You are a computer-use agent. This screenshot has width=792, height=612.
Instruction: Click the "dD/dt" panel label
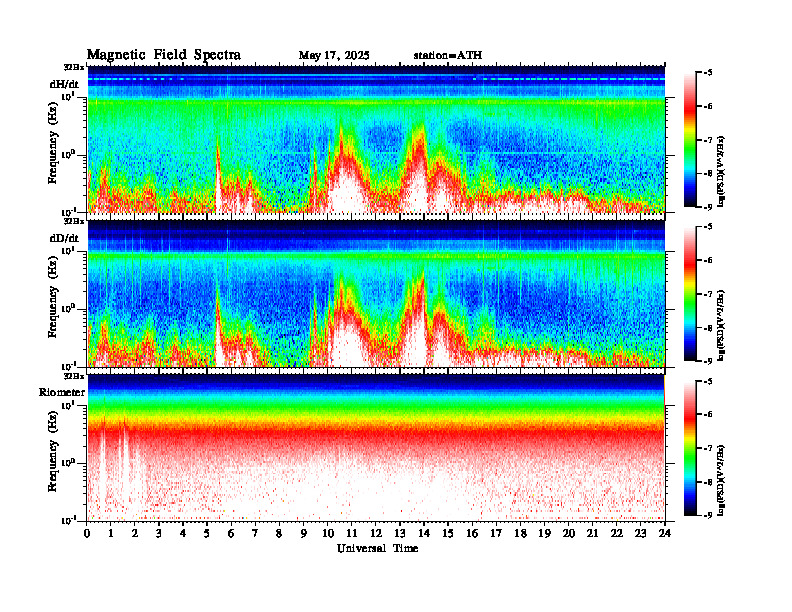64,238
